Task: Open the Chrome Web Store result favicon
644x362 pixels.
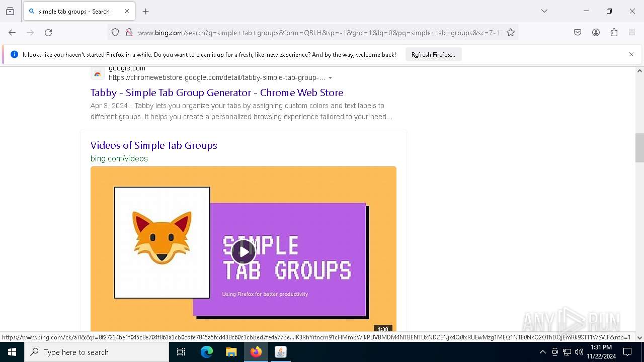Action: [98, 73]
